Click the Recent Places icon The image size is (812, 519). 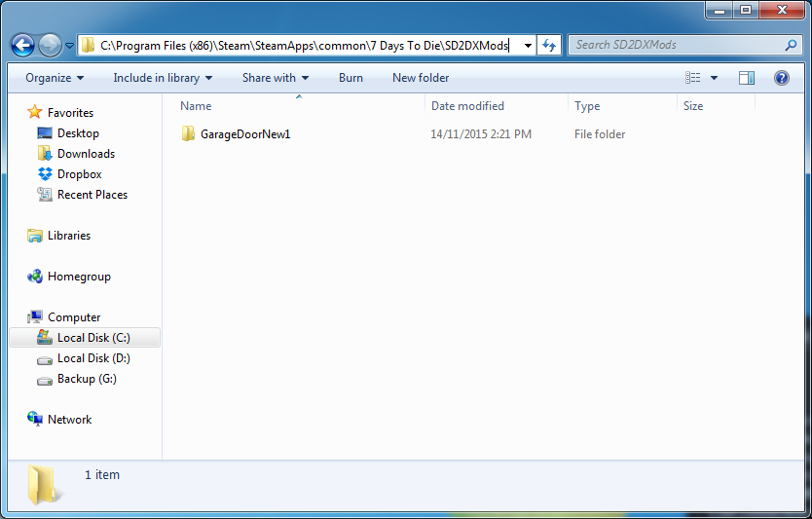point(45,194)
